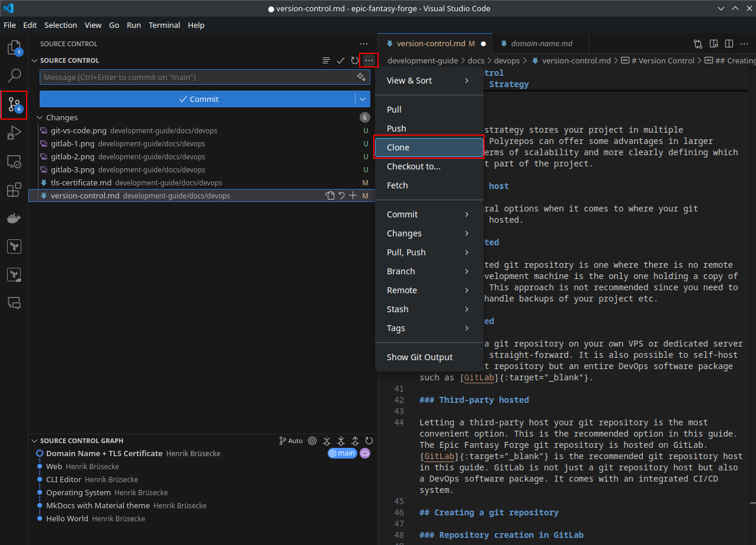Screen dimensions: 756x545
Task: Open editor More Actions ellipsis
Action: [745, 43]
